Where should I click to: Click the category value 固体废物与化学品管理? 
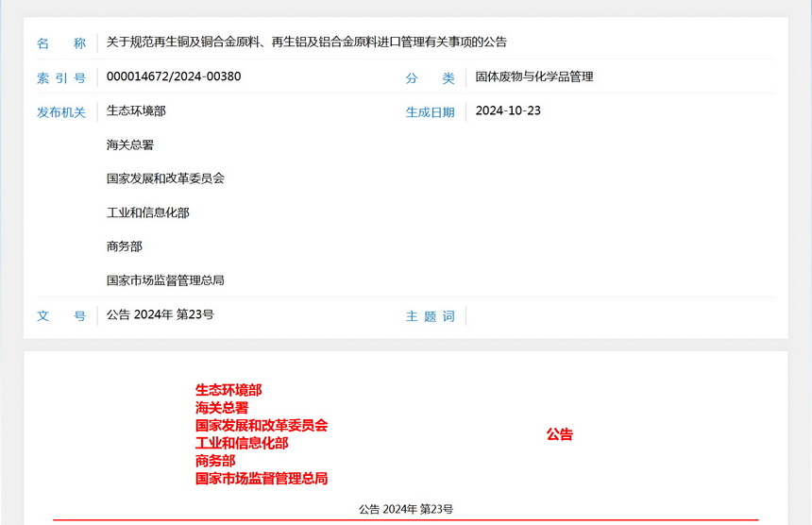534,76
